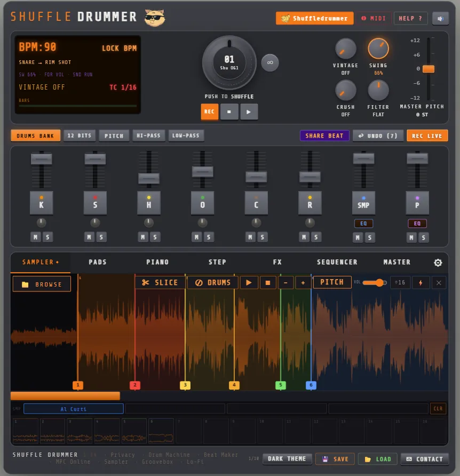
Task: Toggle the speaker sound icon
Action: tap(440, 19)
